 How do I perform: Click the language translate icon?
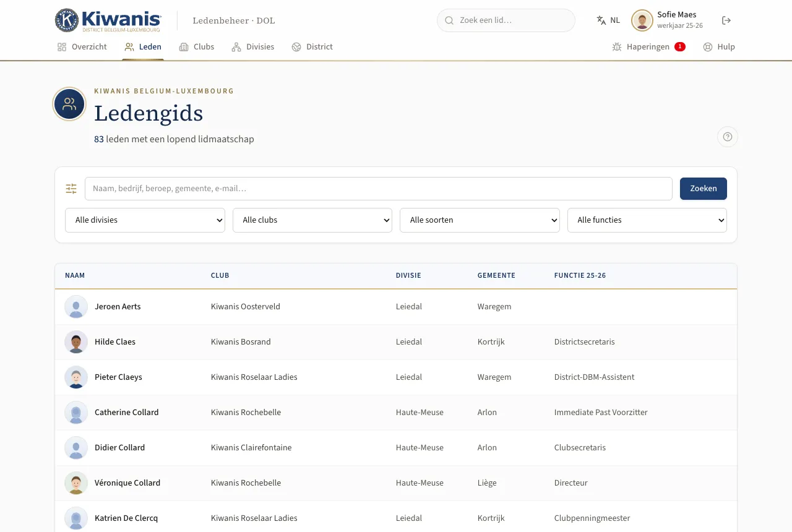(x=601, y=20)
